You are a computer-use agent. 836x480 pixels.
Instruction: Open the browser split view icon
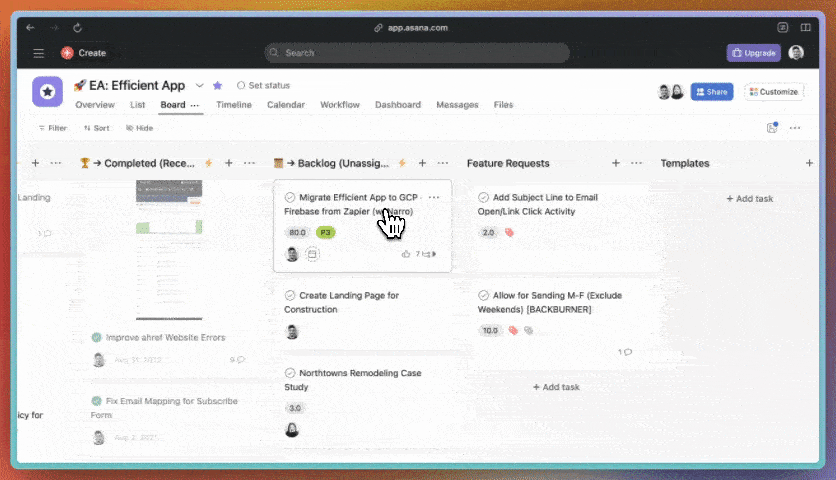click(x=806, y=28)
